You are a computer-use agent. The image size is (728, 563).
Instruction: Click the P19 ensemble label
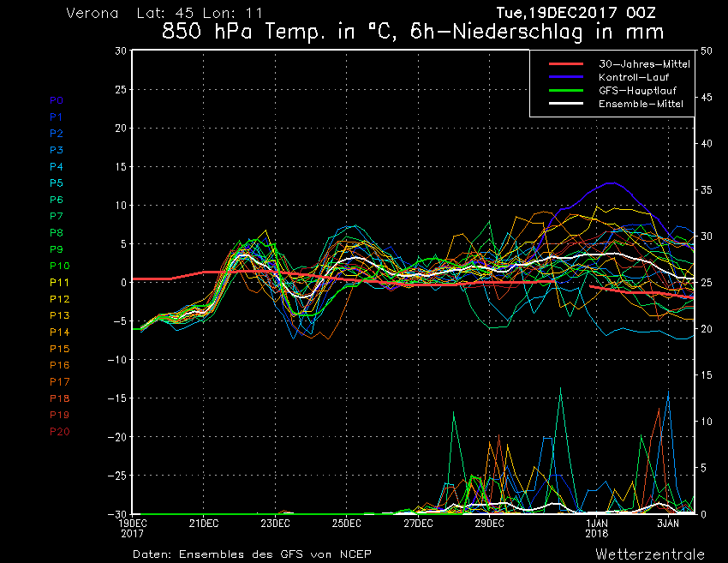pos(60,415)
